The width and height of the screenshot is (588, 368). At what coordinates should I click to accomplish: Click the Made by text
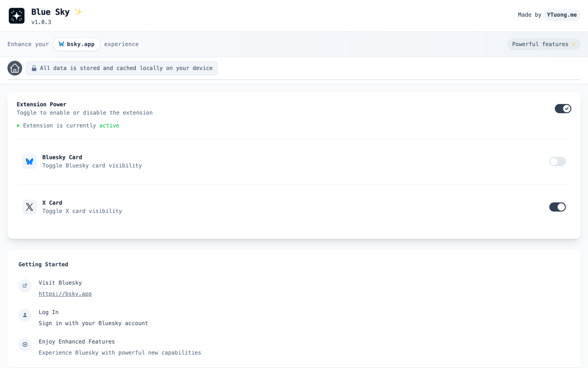click(530, 15)
